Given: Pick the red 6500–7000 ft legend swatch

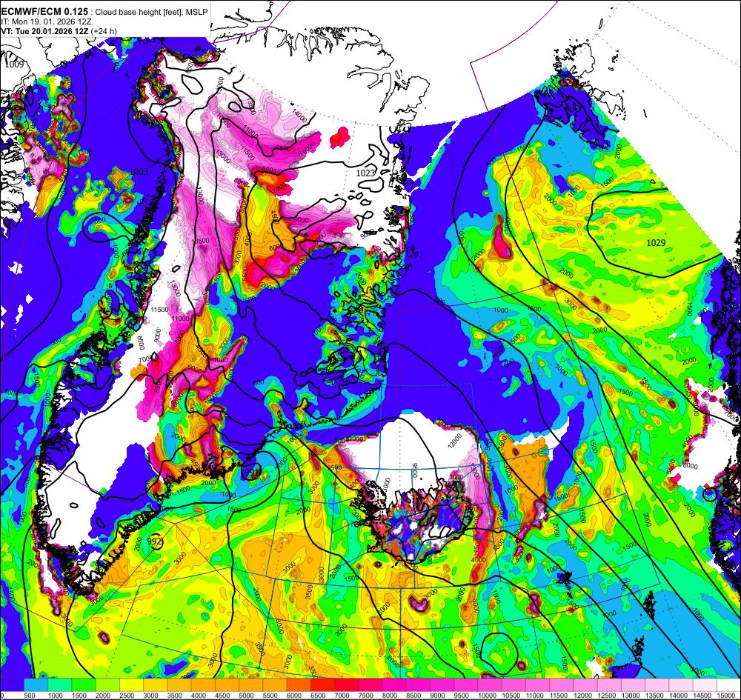Looking at the screenshot, I should pyautogui.click(x=323, y=684).
